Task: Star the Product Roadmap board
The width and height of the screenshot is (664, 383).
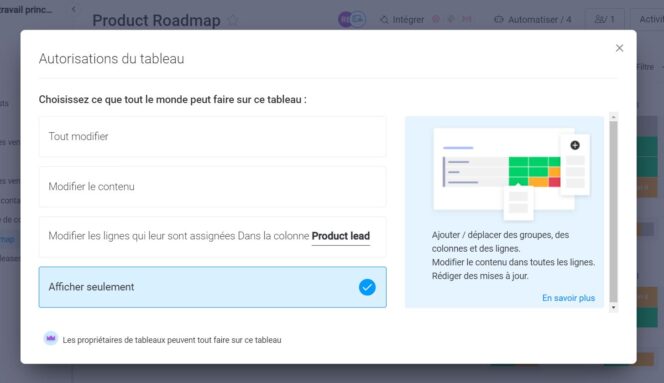Action: 232,20
